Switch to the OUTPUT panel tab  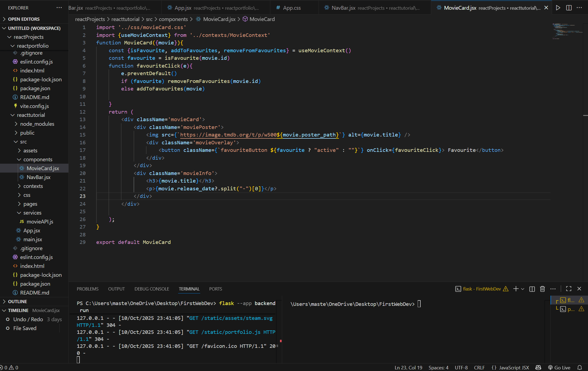pyautogui.click(x=116, y=289)
